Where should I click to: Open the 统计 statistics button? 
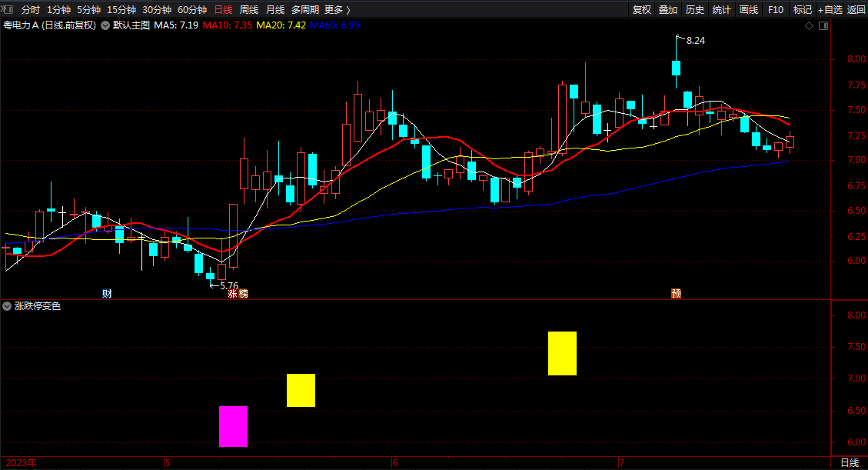[x=721, y=9]
